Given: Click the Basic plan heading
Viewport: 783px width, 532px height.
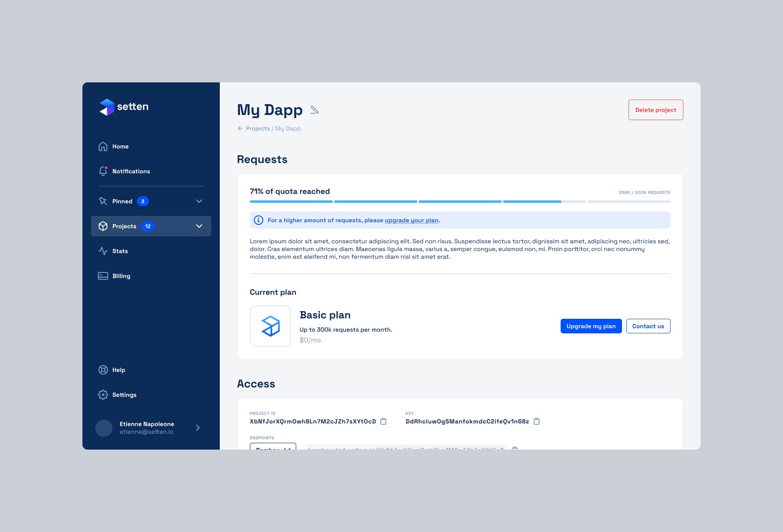Looking at the screenshot, I should 325,315.
